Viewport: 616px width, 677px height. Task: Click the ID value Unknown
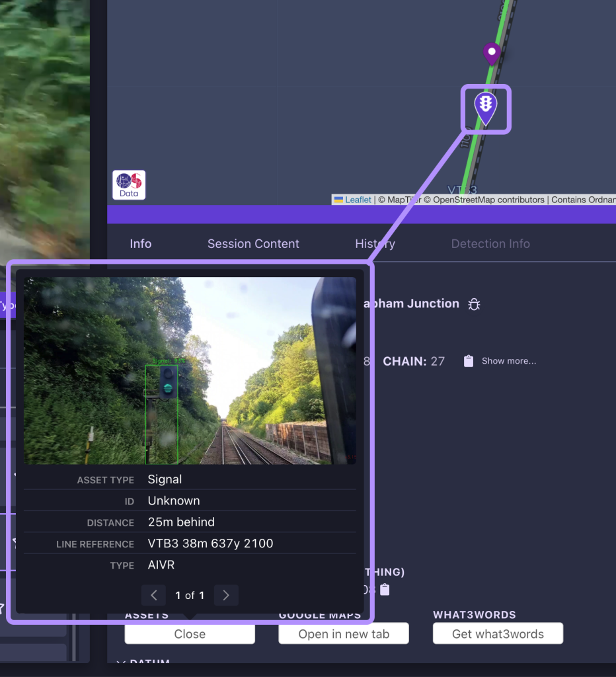(x=174, y=500)
